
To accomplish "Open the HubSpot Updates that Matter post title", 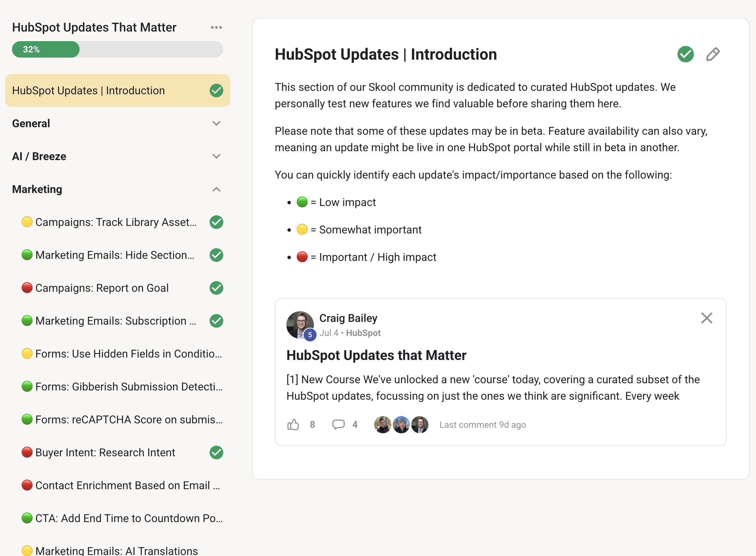I will point(376,355).
